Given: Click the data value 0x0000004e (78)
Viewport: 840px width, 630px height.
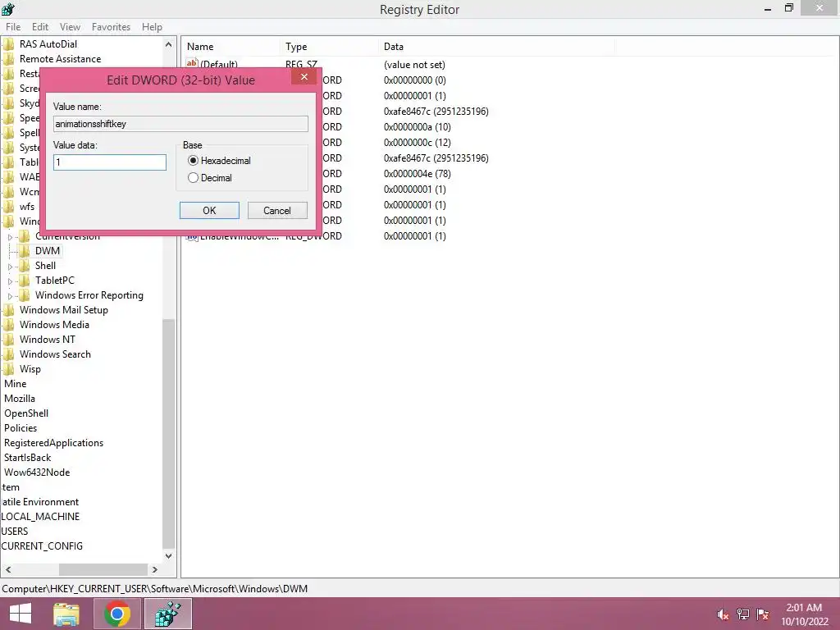Looking at the screenshot, I should 418,174.
